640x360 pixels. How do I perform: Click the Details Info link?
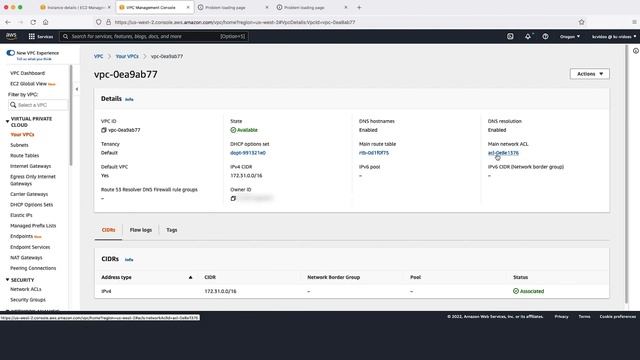click(129, 99)
